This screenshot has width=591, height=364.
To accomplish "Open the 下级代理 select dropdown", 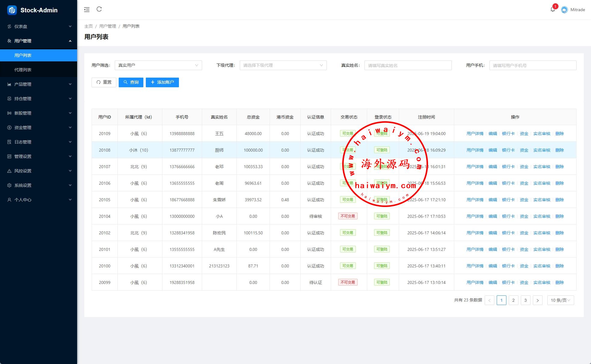I will point(283,65).
